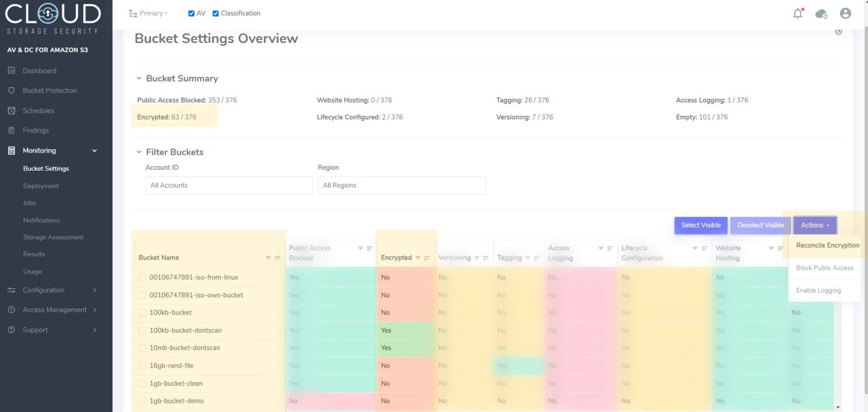This screenshot has width=868, height=412.
Task: Select the 100kb-bucket row checkbox
Action: [142, 313]
